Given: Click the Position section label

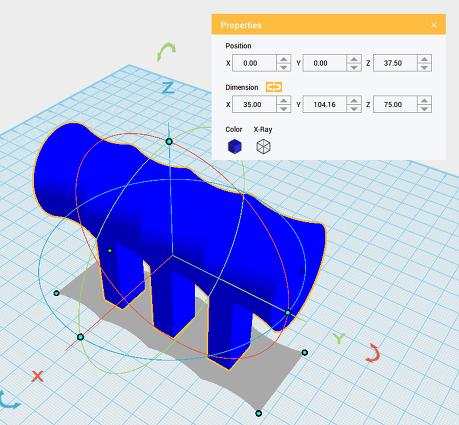Looking at the screenshot, I should [238, 46].
